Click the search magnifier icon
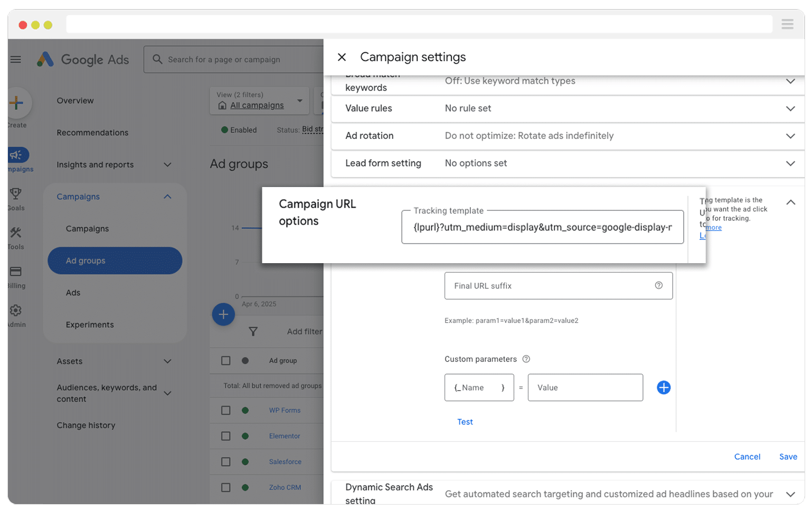 (157, 59)
